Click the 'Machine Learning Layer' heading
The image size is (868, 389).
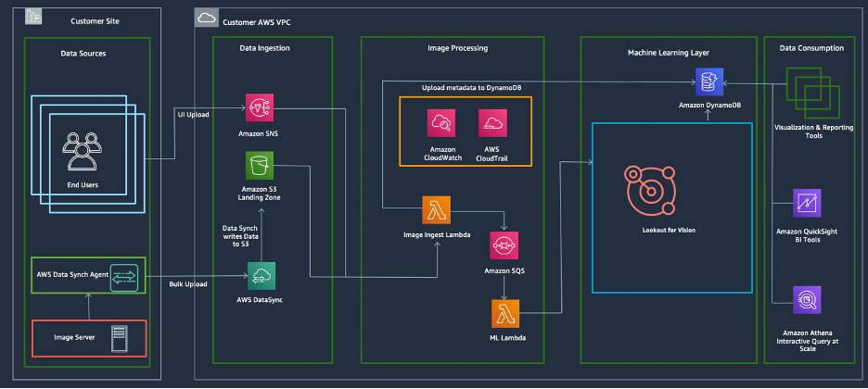[669, 53]
